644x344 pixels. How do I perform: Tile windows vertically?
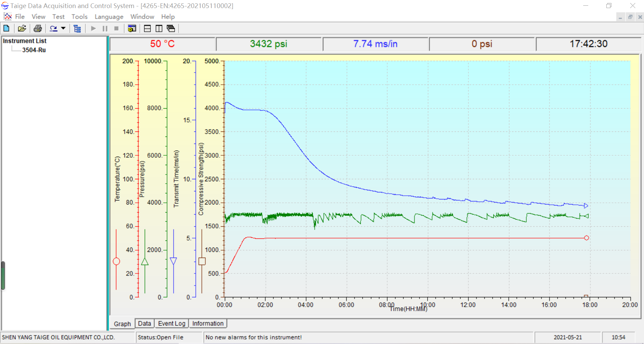click(158, 28)
